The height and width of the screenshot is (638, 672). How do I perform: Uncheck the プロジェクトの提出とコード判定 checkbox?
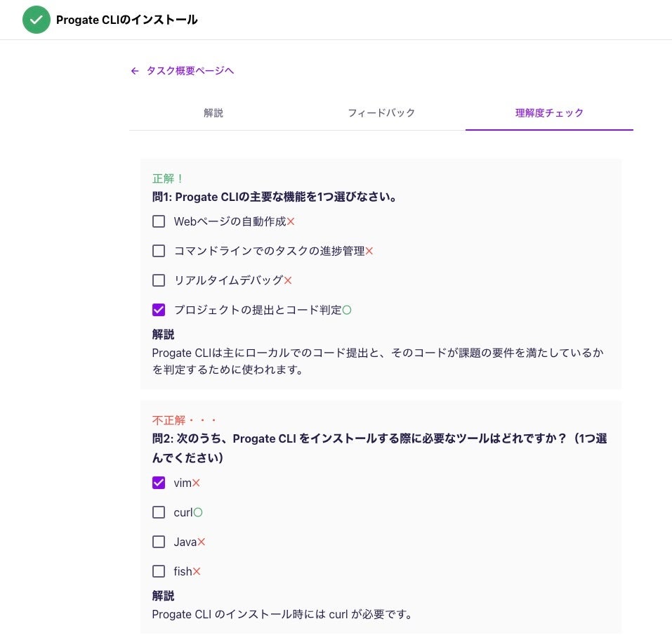click(159, 310)
